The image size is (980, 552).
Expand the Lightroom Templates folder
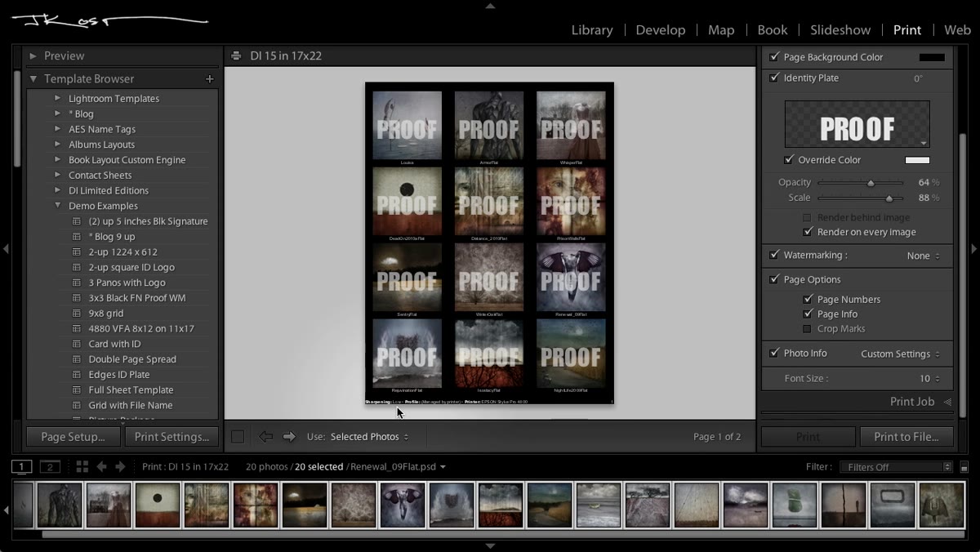click(58, 99)
